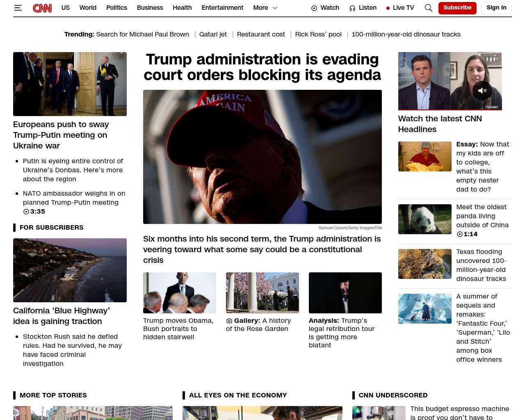The image size is (525, 420).
Task: Open the California Blue Highway thumbnail
Action: click(70, 270)
